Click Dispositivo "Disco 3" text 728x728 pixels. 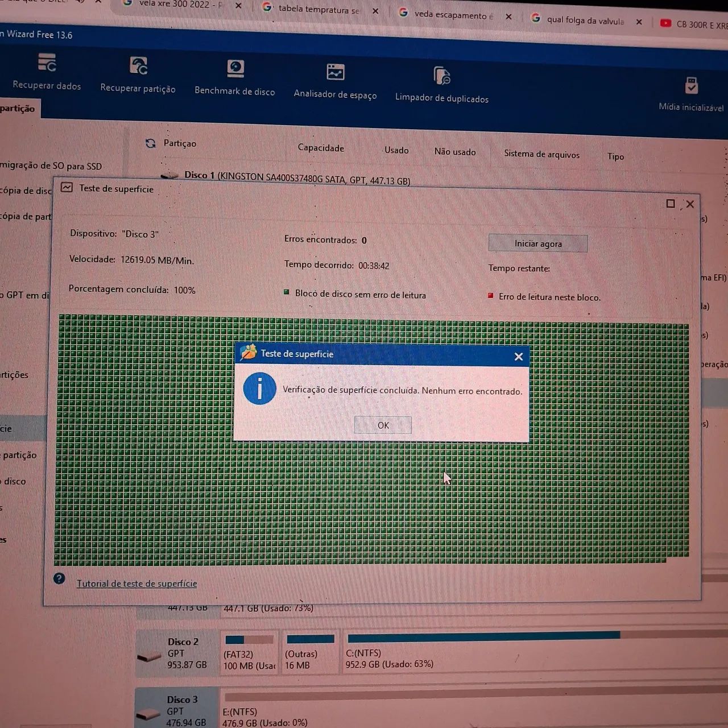tap(114, 233)
